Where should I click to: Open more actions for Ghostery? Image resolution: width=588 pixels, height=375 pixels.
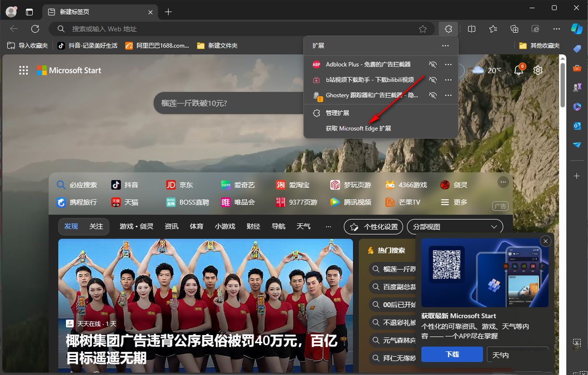click(448, 95)
